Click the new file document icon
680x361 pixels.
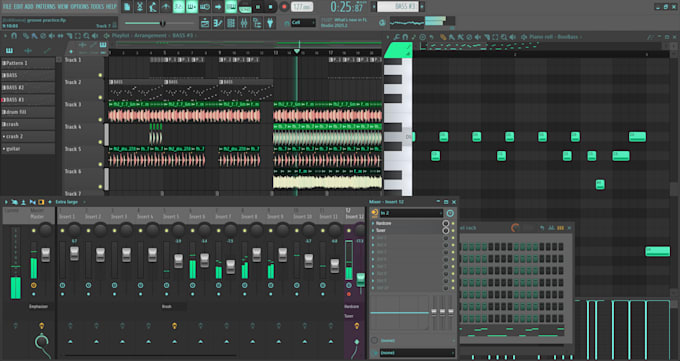[x=127, y=7]
